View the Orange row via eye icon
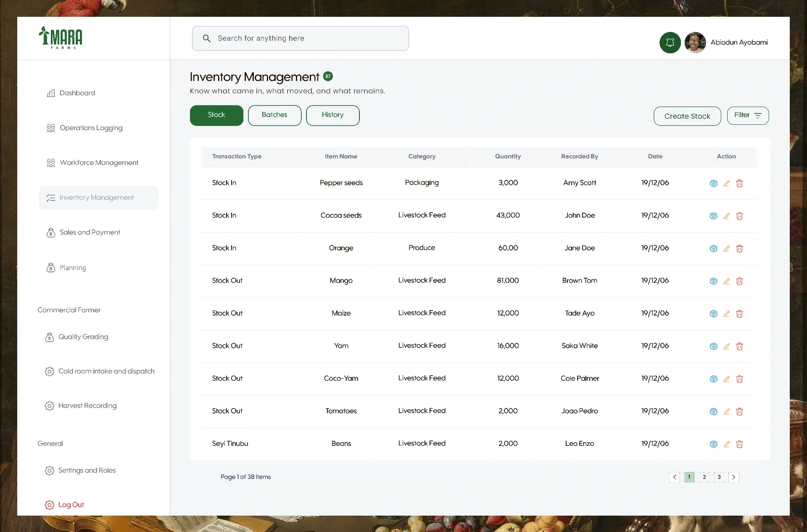Viewport: 807px width, 532px height. 713,249
